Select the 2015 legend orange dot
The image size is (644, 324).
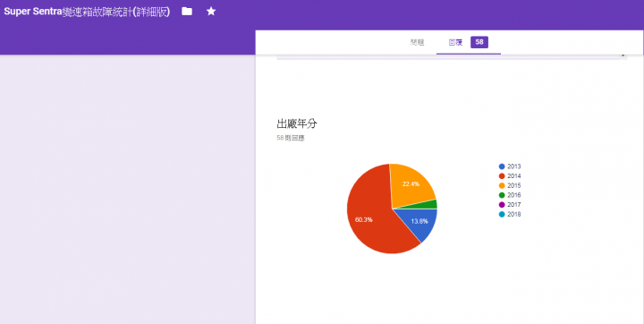click(502, 185)
